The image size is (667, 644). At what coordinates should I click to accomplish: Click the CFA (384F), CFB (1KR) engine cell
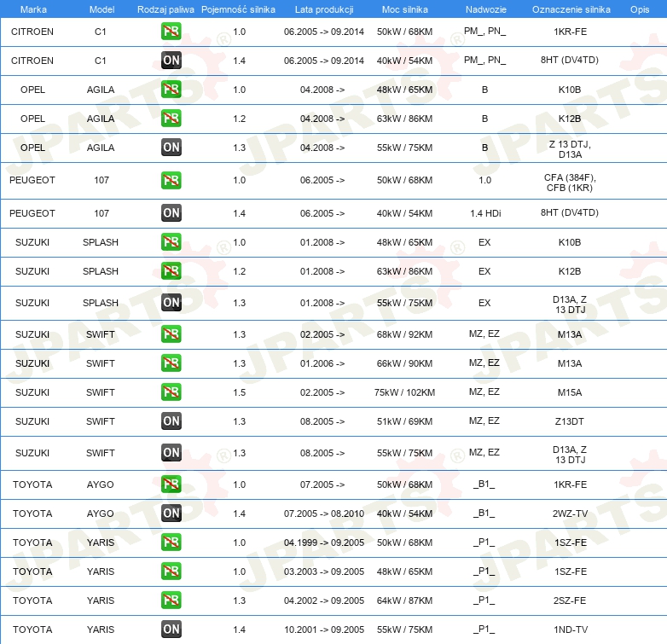(x=570, y=183)
